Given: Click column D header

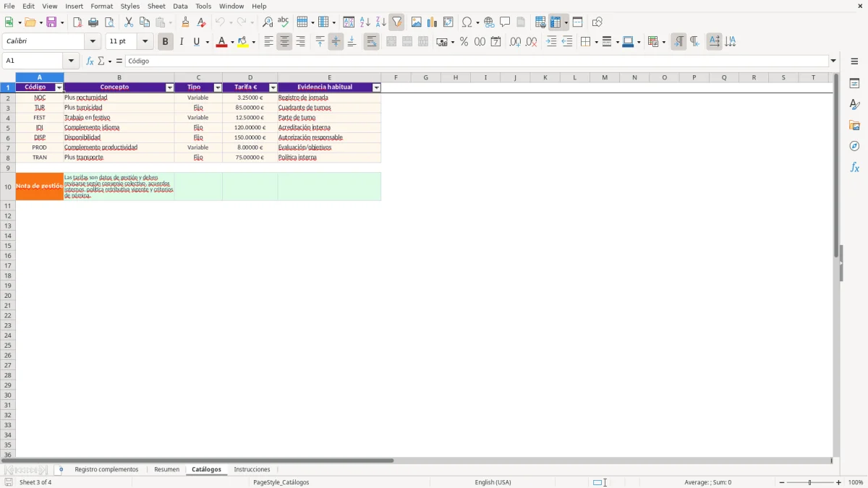Looking at the screenshot, I should [250, 77].
